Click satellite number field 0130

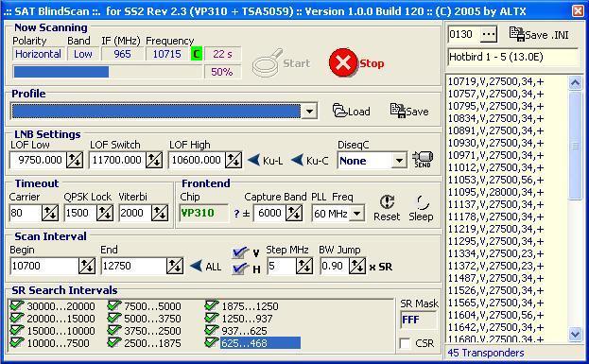463,35
